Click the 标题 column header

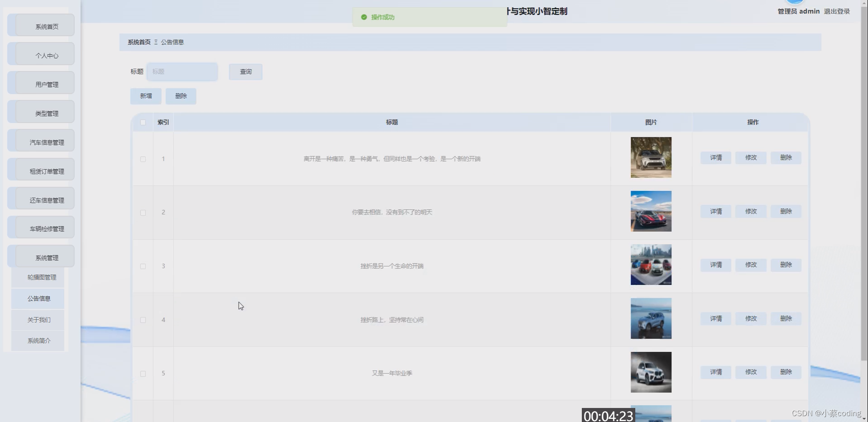392,122
